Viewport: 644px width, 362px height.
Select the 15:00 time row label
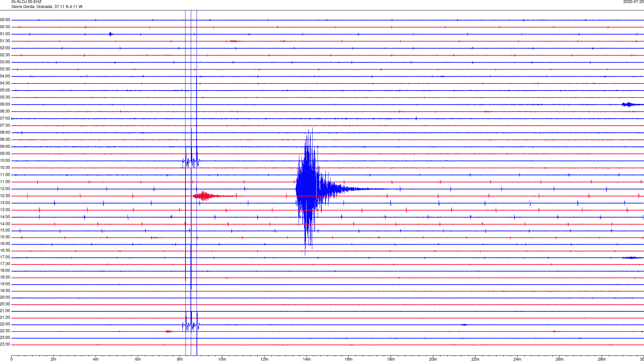(x=5, y=231)
